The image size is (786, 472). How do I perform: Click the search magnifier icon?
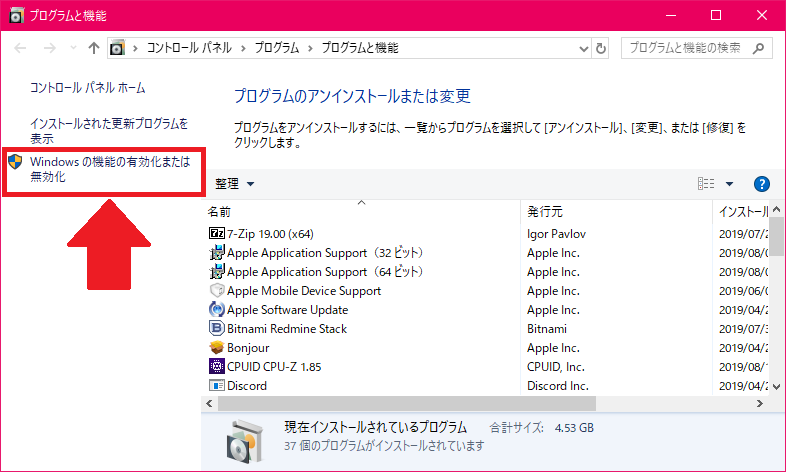(758, 48)
